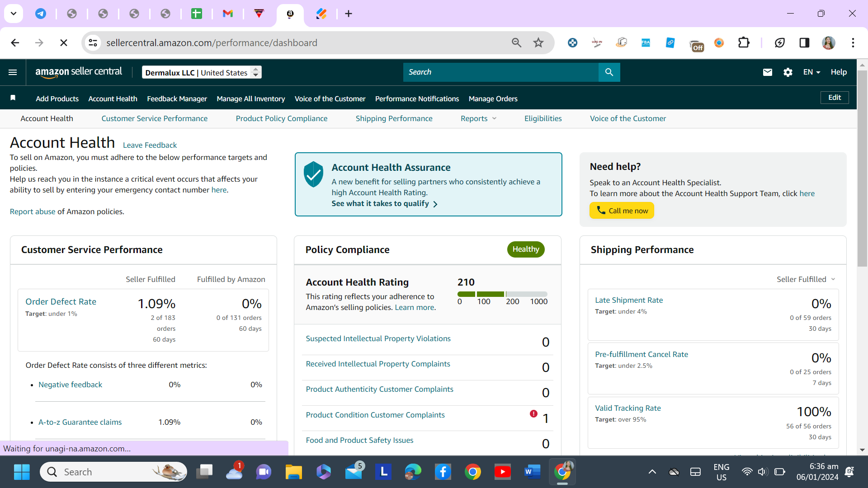Click the Call me now button
Viewport: 868px width, 488px height.
tap(622, 211)
